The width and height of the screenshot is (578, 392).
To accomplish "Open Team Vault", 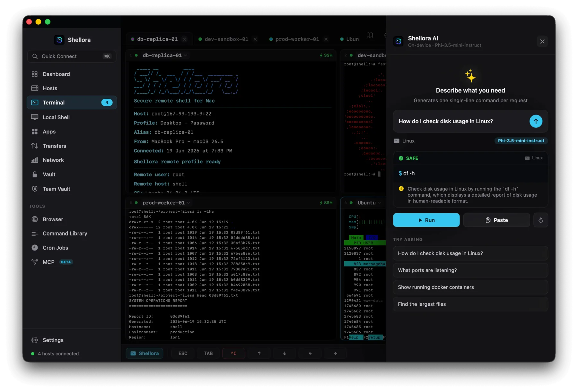I will tap(72, 189).
